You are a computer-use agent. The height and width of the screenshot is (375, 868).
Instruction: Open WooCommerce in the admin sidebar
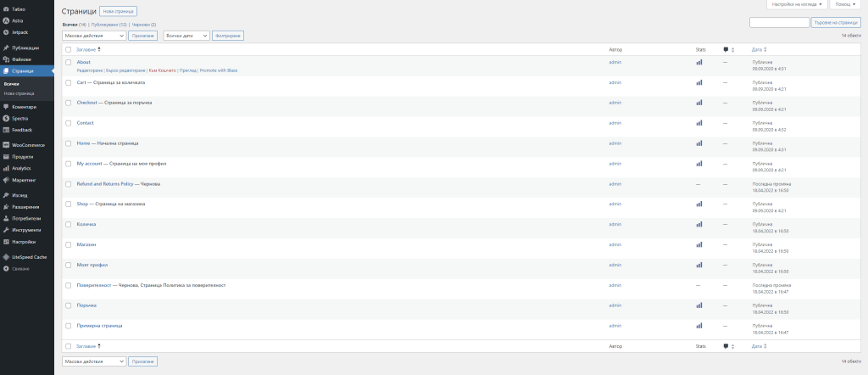pyautogui.click(x=28, y=145)
